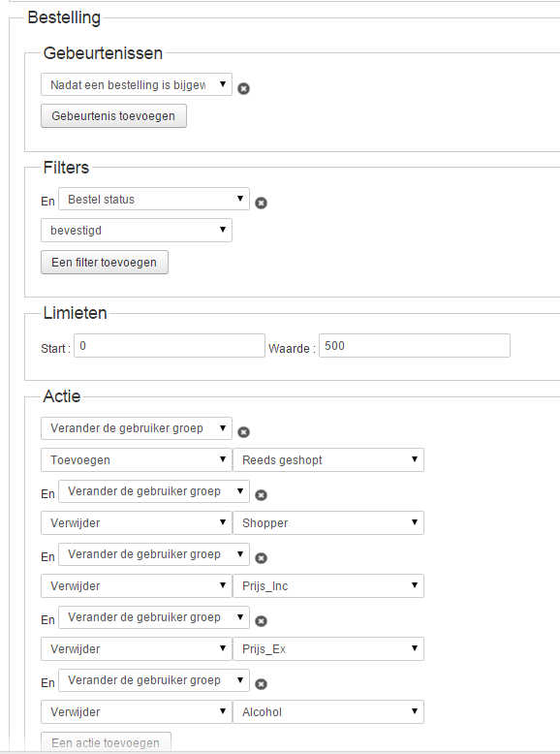
Task: Remove the first Verander de gebruiker groep action
Action: (244, 432)
